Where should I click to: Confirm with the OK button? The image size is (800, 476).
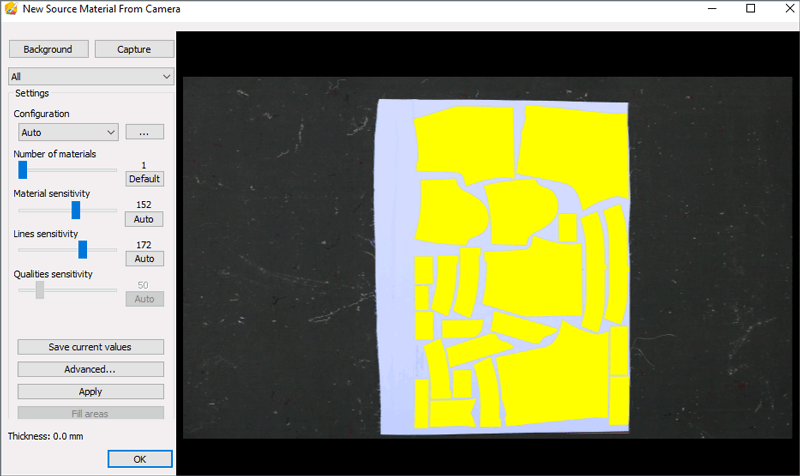coord(140,459)
